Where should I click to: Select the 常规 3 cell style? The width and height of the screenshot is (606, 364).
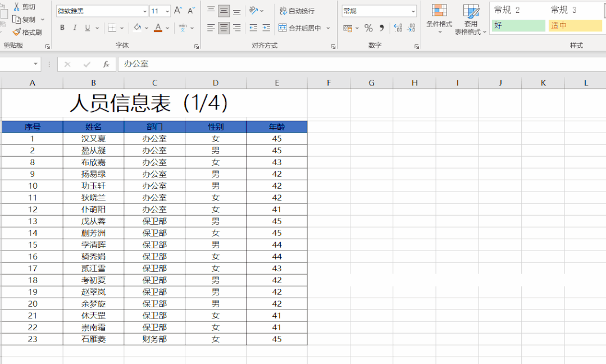tap(575, 10)
